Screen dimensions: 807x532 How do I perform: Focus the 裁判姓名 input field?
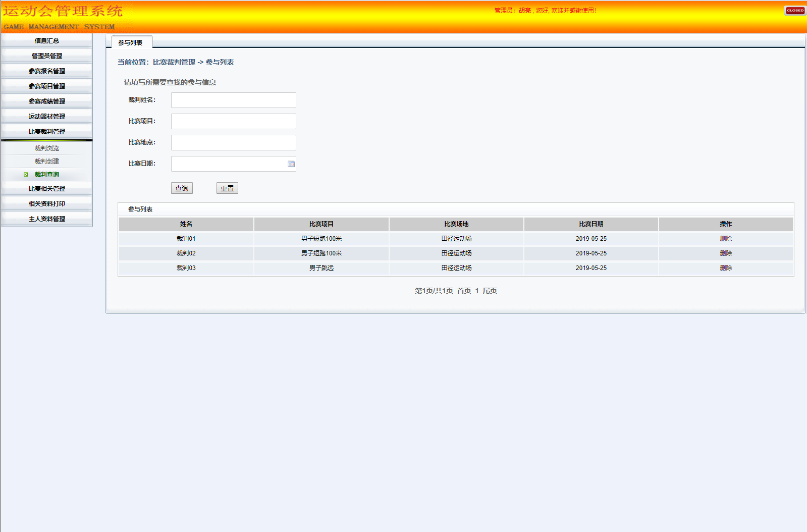(234, 100)
